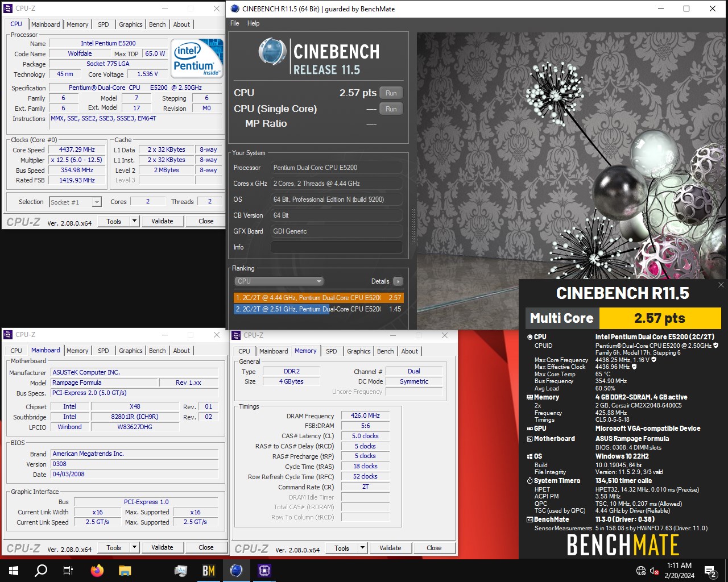728x582 pixels.
Task: Open Graphics tab in Mainboard CPU-Z window
Action: point(131,351)
